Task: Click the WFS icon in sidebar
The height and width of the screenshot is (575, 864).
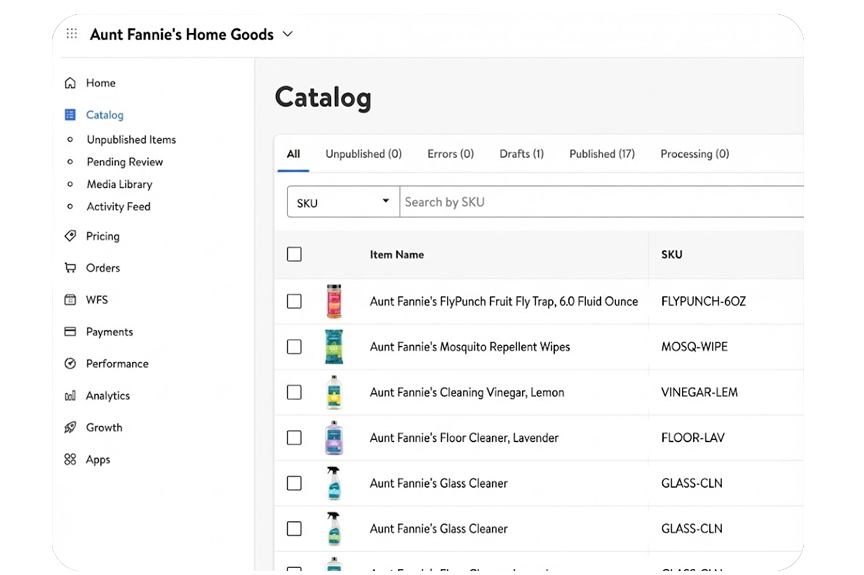Action: point(70,300)
